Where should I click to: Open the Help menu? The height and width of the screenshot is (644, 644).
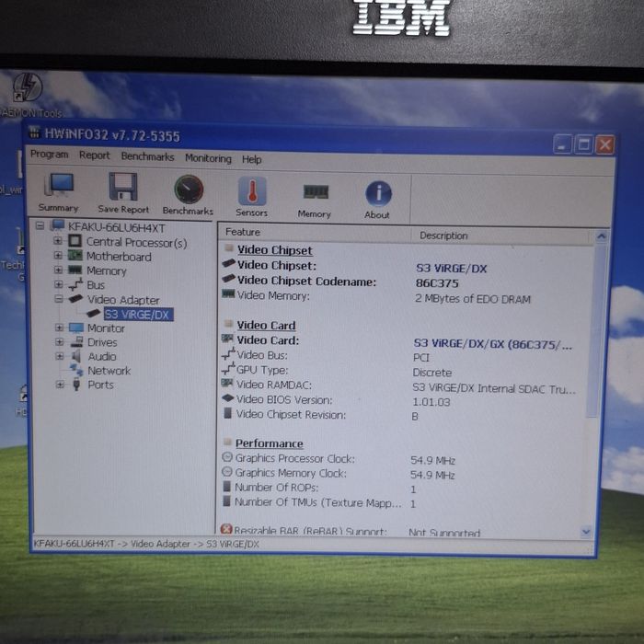coord(251,159)
